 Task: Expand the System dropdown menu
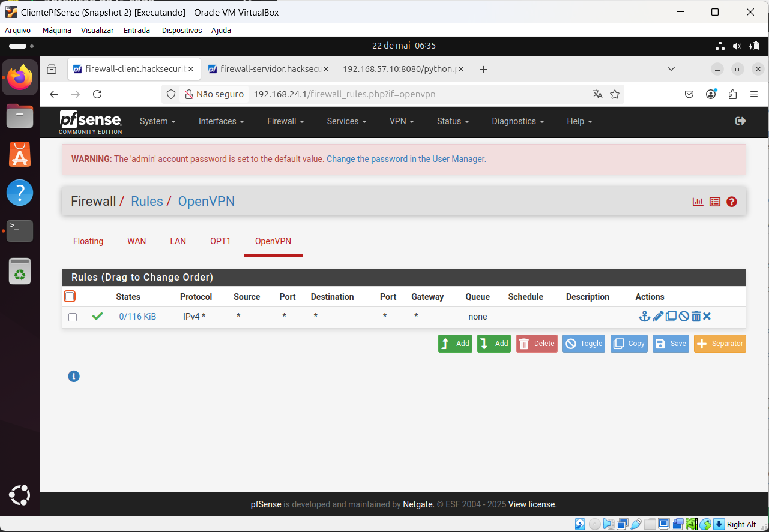click(158, 121)
